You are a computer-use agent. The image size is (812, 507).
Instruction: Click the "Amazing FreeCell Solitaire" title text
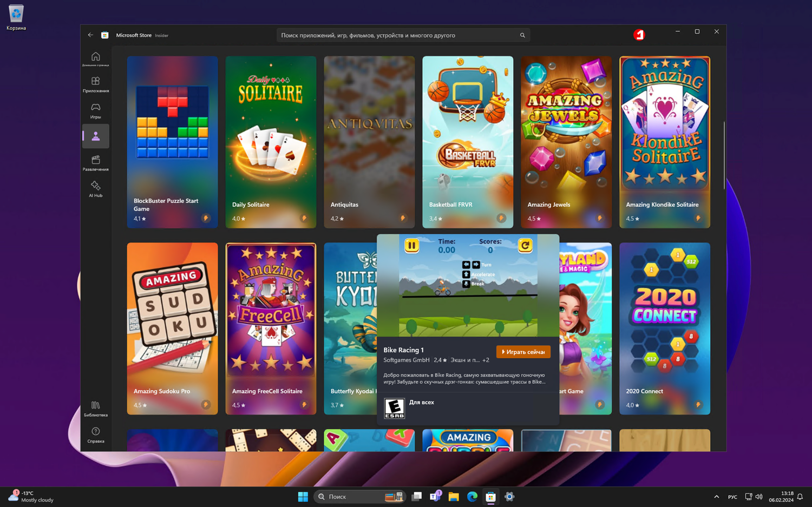pyautogui.click(x=267, y=391)
